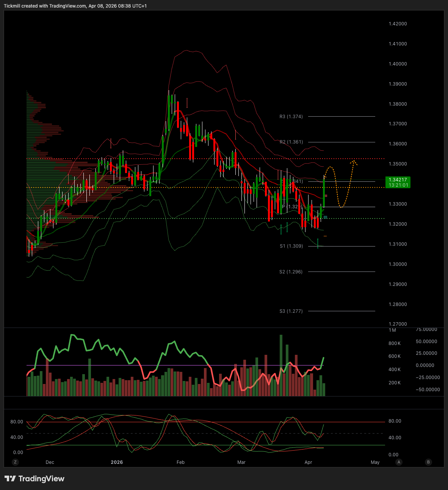448x490 pixels.
Task: Click the B button at bottom right
Action: (x=428, y=462)
